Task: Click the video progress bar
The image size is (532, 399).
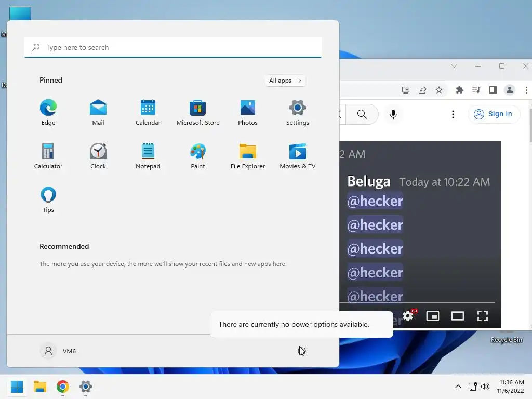Action: click(417, 302)
